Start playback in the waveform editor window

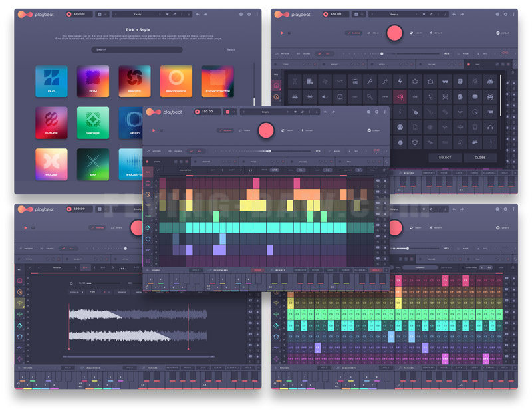[25, 227]
